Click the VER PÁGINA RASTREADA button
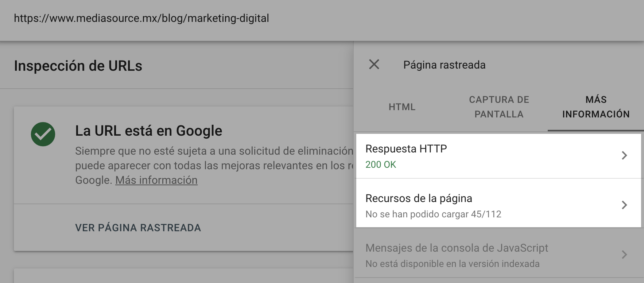Viewport: 644px width, 283px height. 138,228
